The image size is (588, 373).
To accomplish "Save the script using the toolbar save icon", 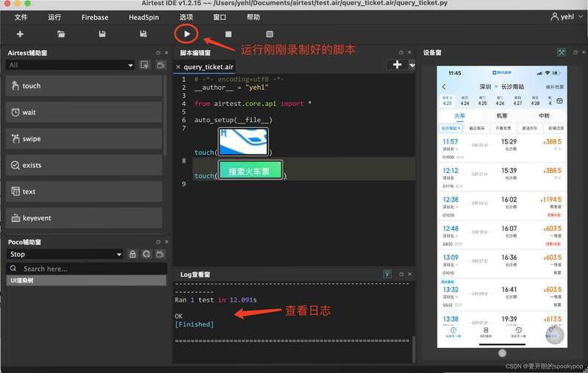I will (x=102, y=34).
